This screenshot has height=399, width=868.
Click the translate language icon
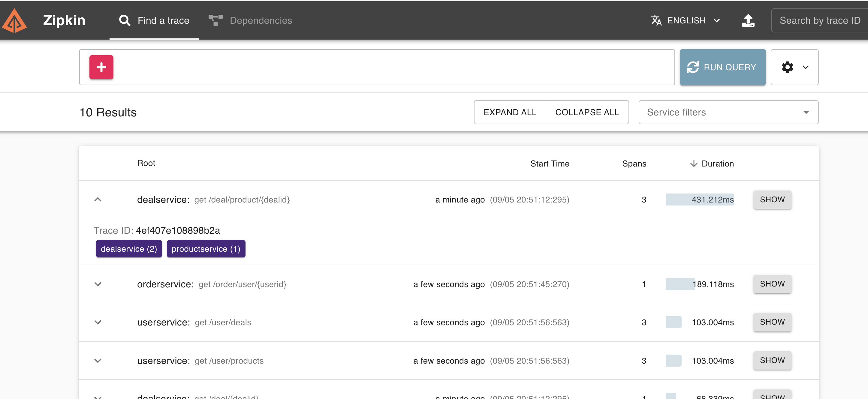point(656,20)
